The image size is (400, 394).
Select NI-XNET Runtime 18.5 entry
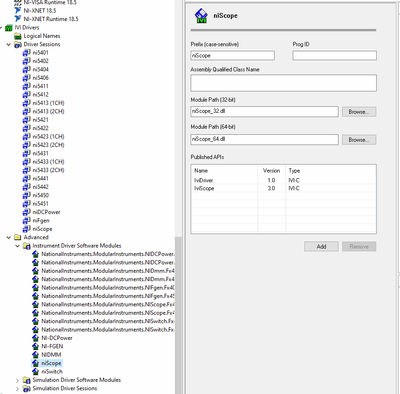coord(51,19)
